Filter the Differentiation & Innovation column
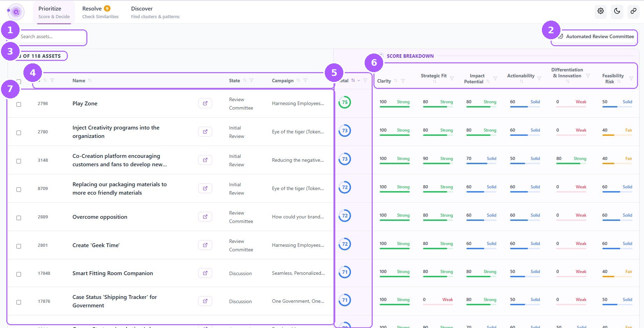The width and height of the screenshot is (644, 328). pyautogui.click(x=588, y=76)
